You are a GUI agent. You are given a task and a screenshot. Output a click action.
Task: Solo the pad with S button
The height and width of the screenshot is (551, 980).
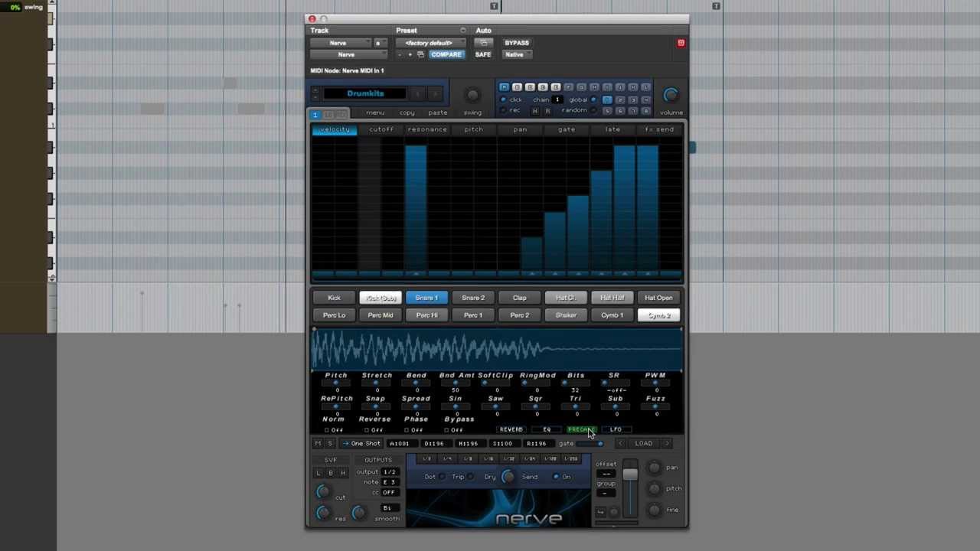click(330, 444)
